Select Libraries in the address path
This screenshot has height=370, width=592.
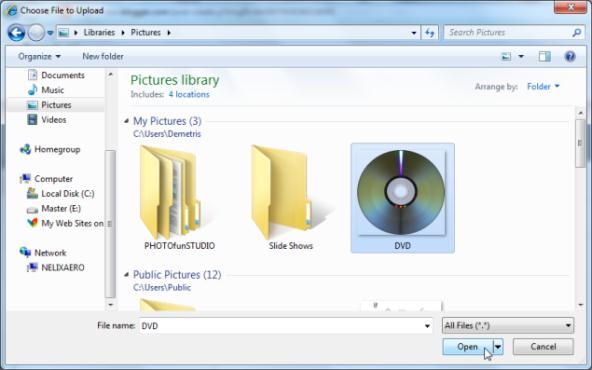[x=99, y=32]
